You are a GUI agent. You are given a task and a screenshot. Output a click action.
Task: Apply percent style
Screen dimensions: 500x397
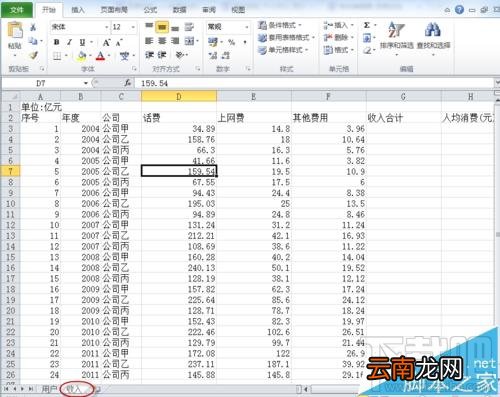tap(231, 42)
